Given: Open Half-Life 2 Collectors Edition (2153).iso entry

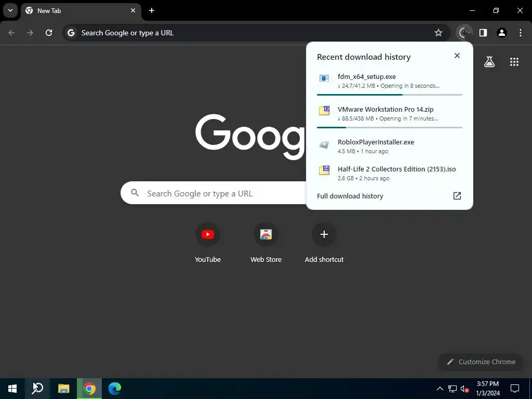Looking at the screenshot, I should [390, 173].
